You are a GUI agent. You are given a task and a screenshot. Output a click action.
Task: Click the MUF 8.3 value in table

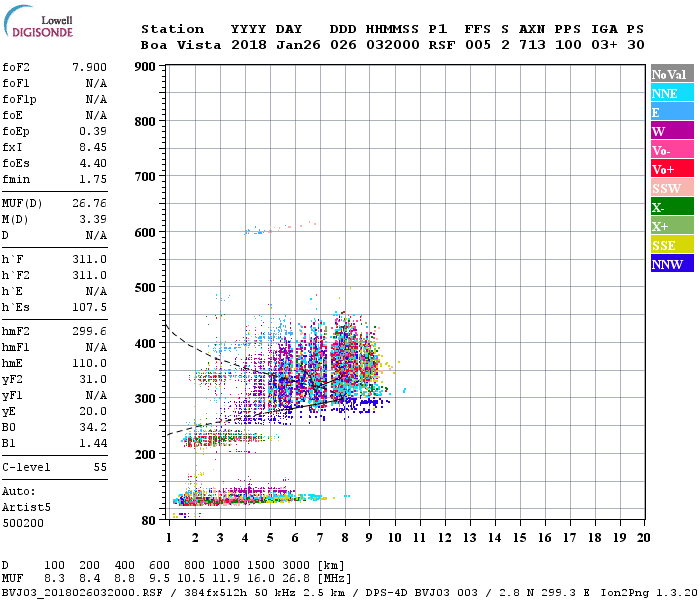[54, 579]
